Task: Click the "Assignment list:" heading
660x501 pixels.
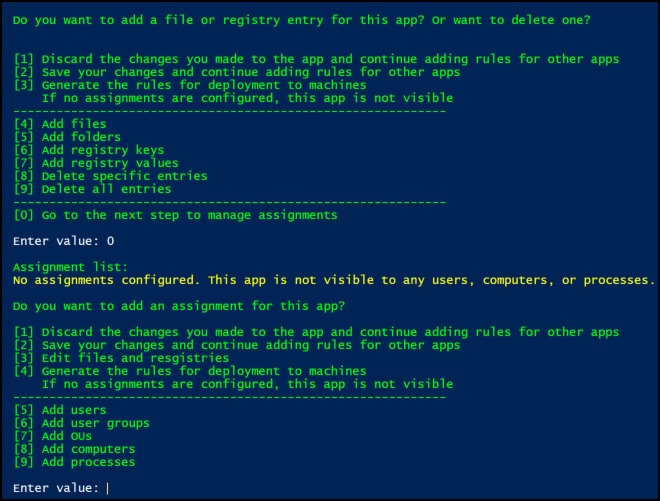Action: pos(70,267)
